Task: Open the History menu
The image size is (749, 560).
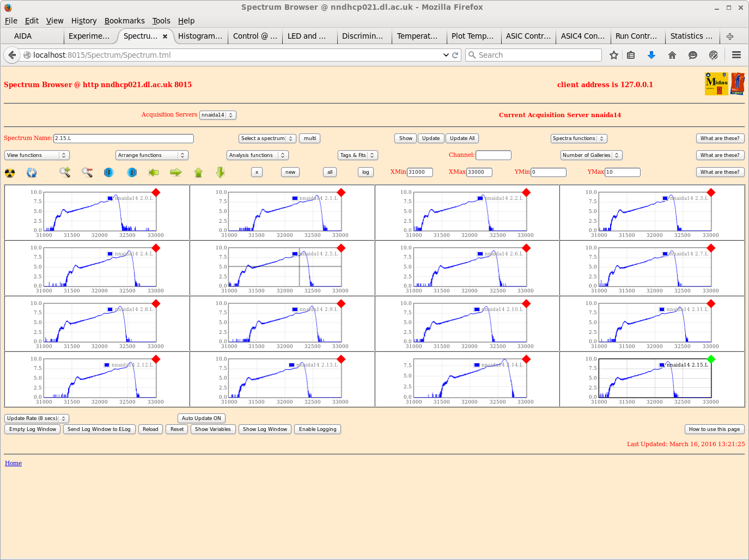Action: 84,21
